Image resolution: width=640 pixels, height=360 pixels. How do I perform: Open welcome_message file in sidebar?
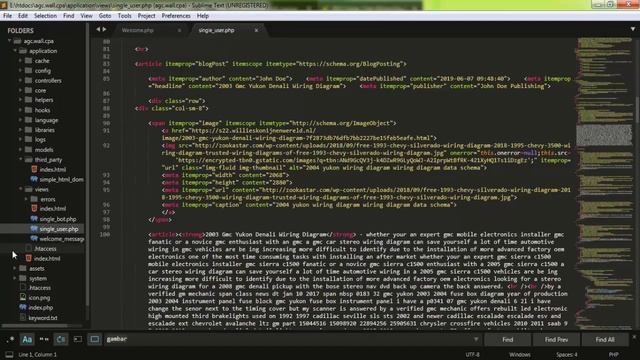(62, 239)
